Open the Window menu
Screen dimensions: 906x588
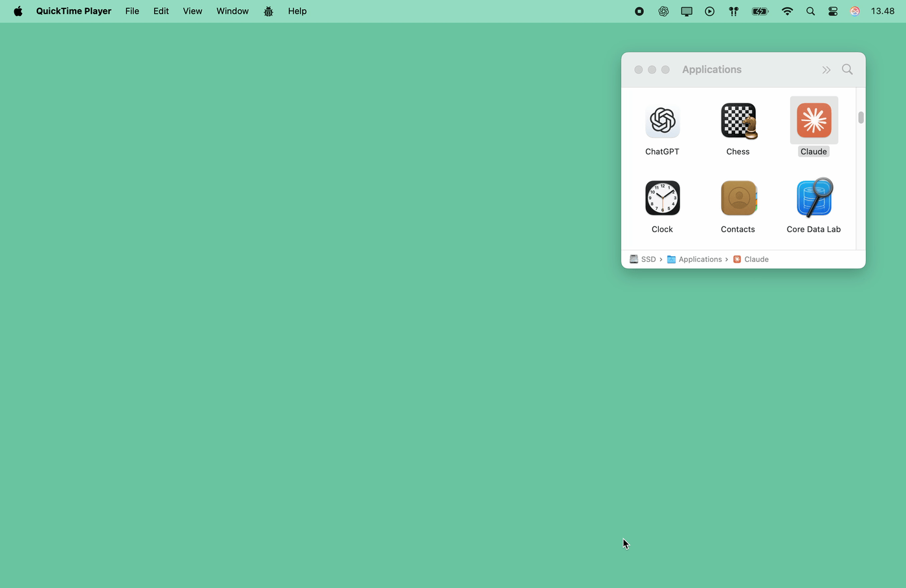pos(232,11)
